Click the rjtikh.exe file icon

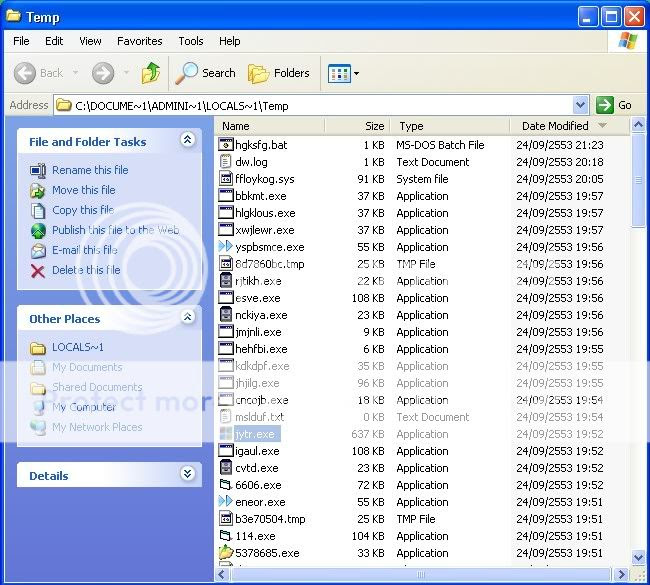click(x=226, y=281)
